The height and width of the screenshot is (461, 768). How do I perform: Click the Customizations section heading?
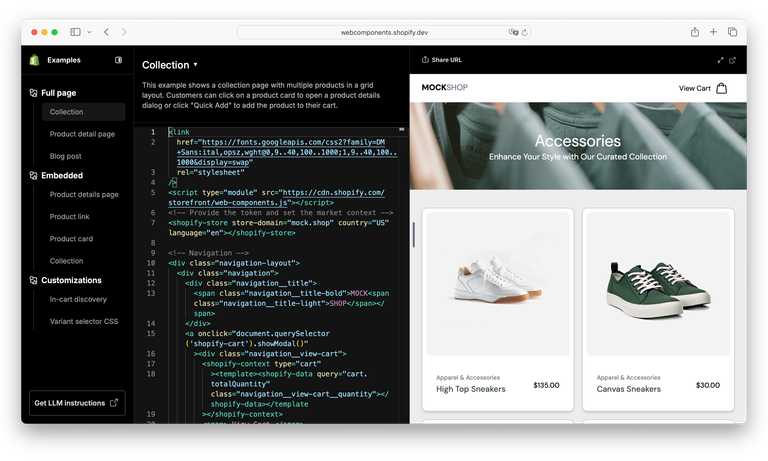pyautogui.click(x=71, y=280)
